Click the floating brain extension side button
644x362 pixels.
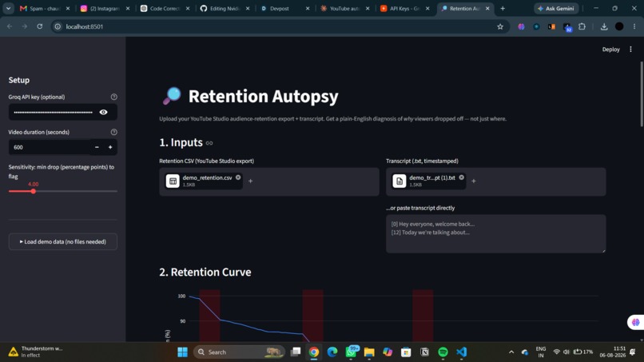tap(635, 322)
